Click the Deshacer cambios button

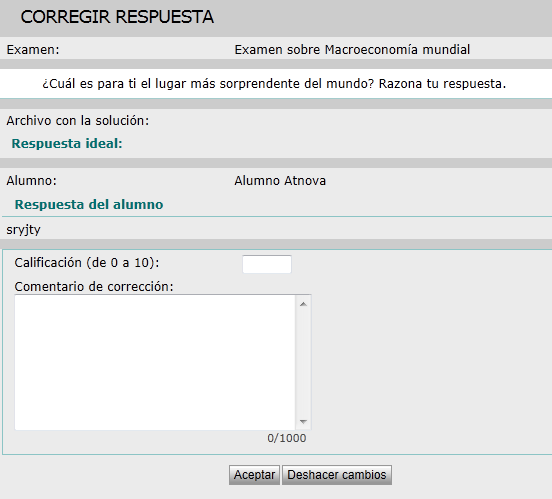click(x=337, y=475)
